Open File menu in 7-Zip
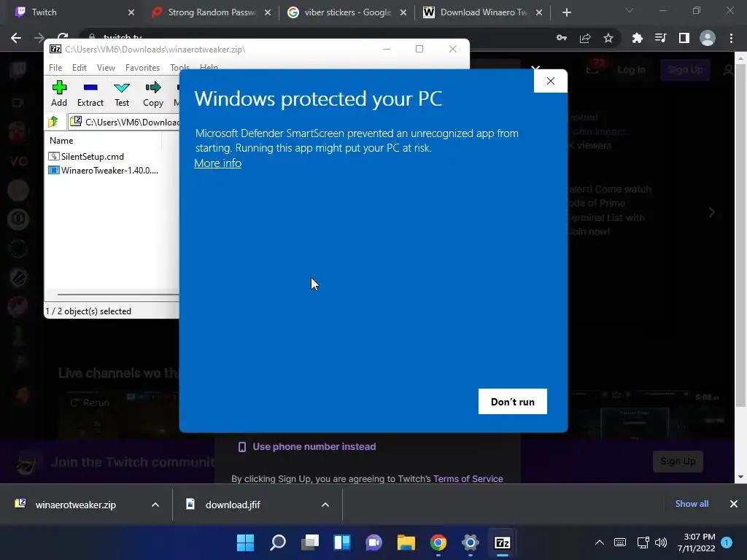 [55, 68]
